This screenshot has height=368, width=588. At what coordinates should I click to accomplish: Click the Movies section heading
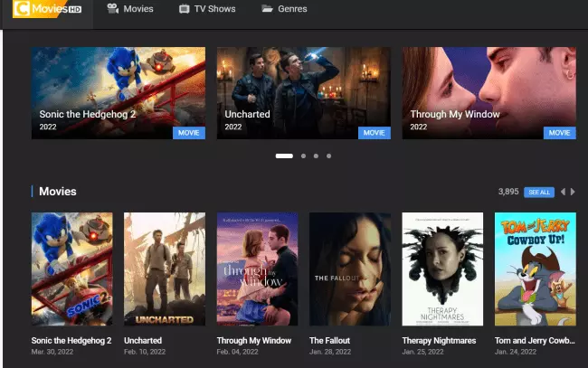58,192
